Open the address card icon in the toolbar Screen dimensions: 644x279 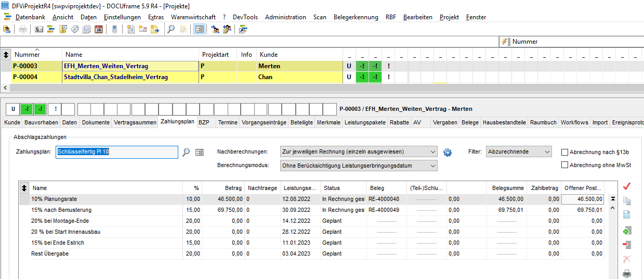pos(39,29)
